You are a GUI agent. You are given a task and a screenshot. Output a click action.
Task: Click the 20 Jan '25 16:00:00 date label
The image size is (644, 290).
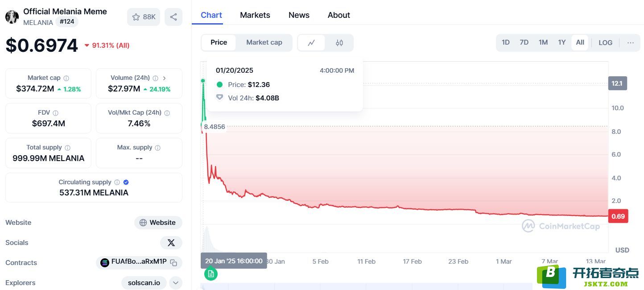pyautogui.click(x=234, y=261)
